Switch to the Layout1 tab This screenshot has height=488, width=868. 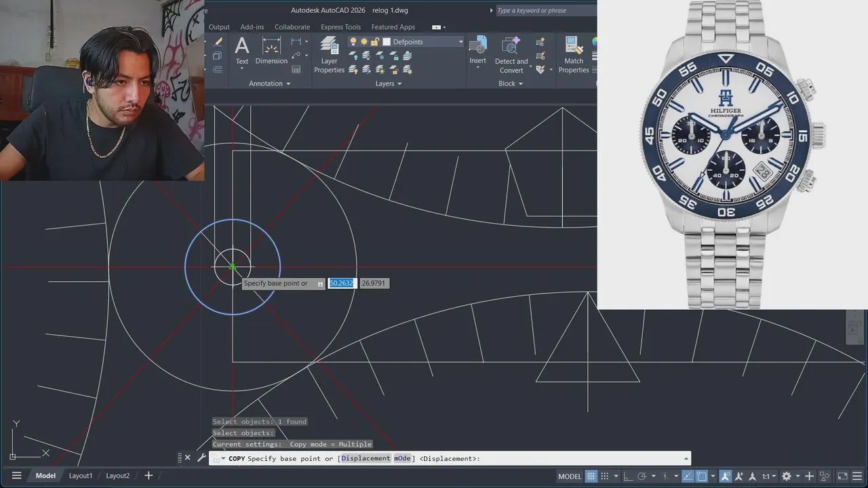pyautogui.click(x=80, y=476)
